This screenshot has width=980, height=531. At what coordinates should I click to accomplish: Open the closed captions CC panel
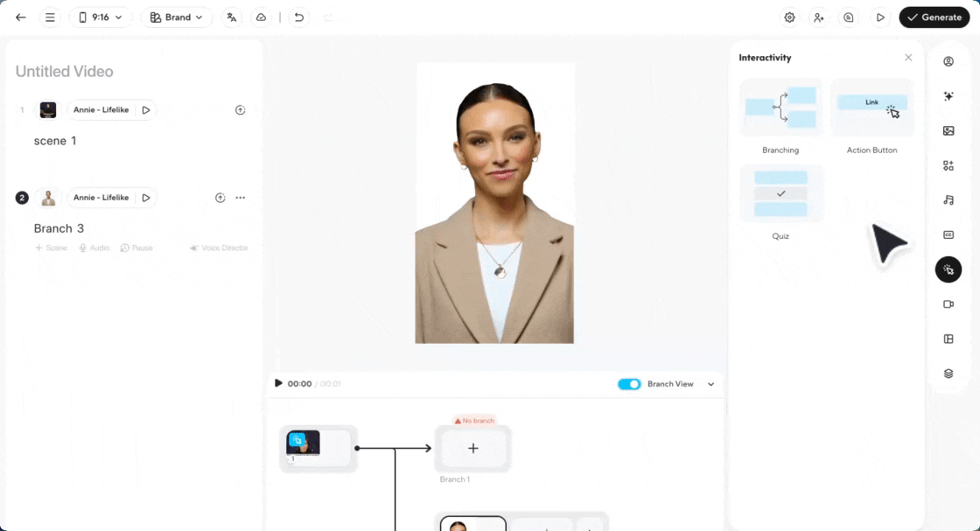click(x=948, y=235)
